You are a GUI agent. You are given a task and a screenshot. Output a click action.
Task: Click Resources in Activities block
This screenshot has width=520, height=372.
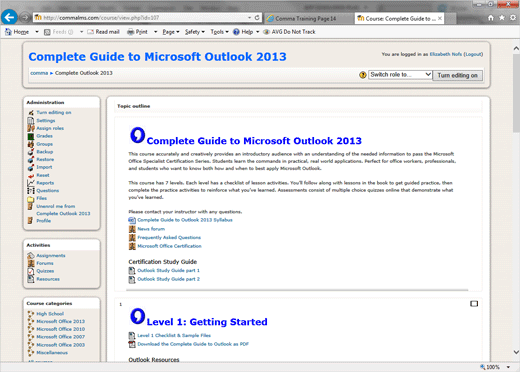pos(48,279)
